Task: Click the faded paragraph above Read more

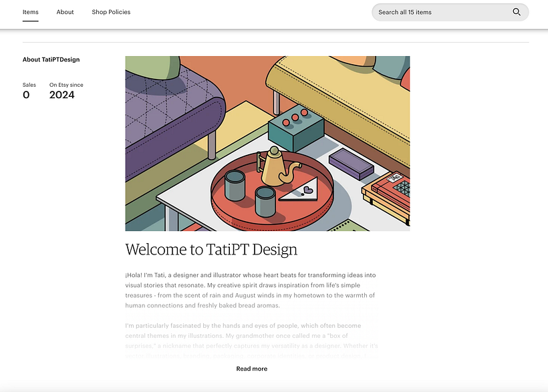Action: pyautogui.click(x=251, y=337)
